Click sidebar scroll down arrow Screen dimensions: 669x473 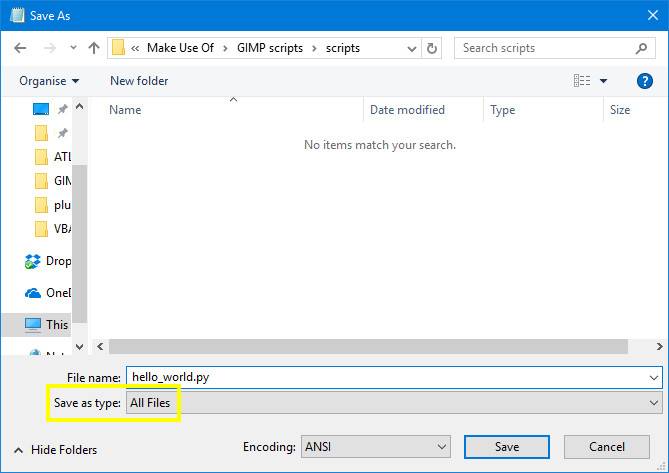[79, 347]
